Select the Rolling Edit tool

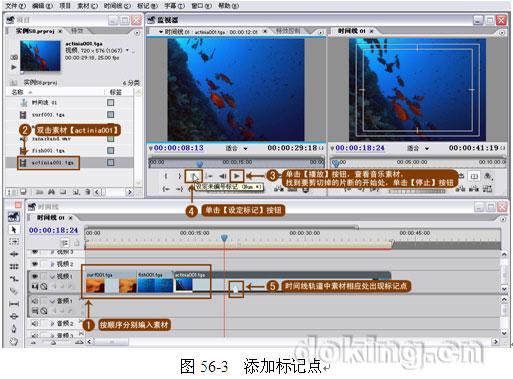14,266
